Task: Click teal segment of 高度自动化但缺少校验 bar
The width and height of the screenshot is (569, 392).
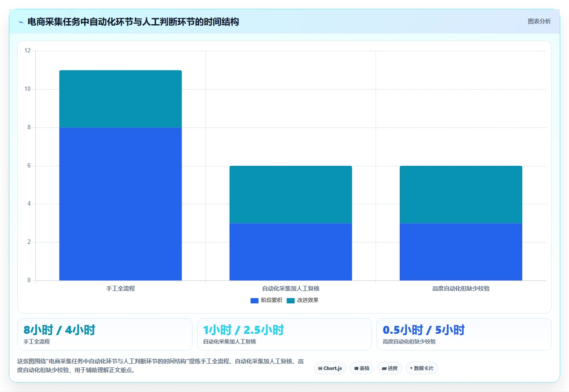Action: pos(461,194)
